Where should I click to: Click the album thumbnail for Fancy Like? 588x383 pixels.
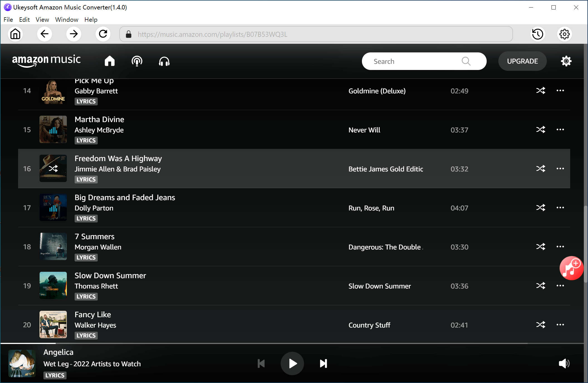click(x=53, y=325)
